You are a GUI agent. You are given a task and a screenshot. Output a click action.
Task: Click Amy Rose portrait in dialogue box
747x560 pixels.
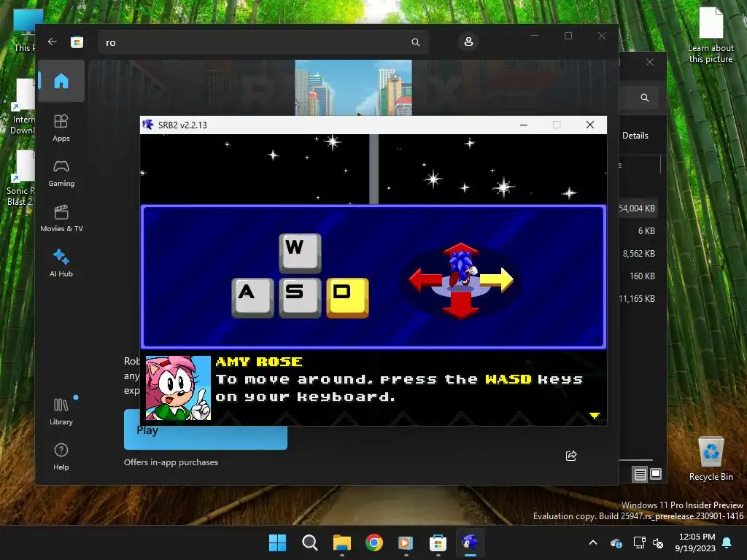click(178, 388)
